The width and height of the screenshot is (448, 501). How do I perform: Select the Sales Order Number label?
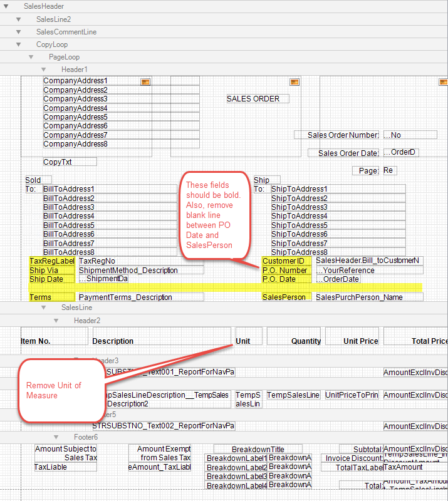click(x=336, y=135)
